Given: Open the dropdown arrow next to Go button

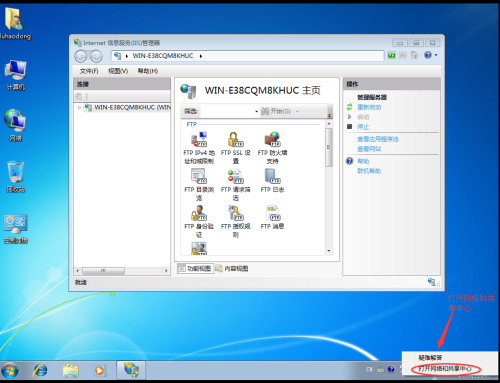Looking at the screenshot, I should click(x=297, y=111).
